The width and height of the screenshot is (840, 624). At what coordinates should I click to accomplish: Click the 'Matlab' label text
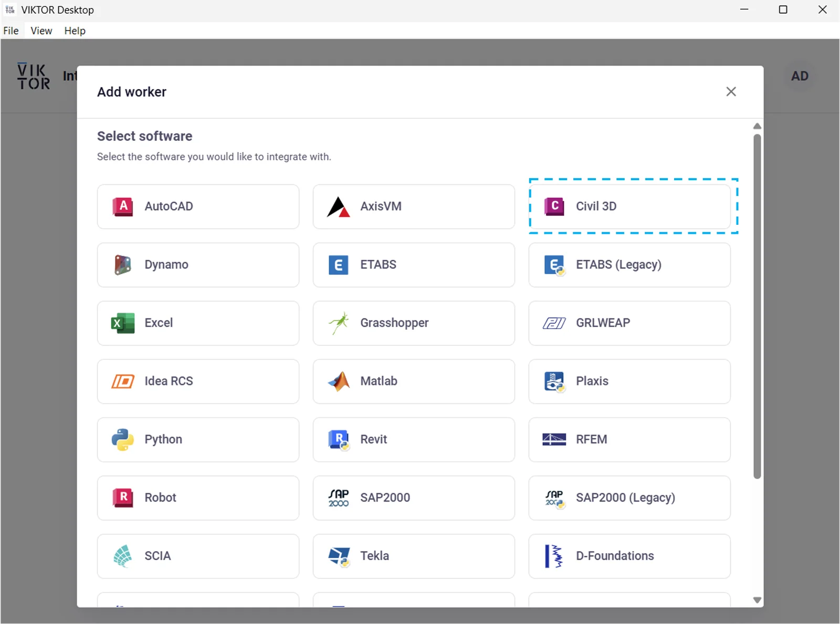pos(379,381)
